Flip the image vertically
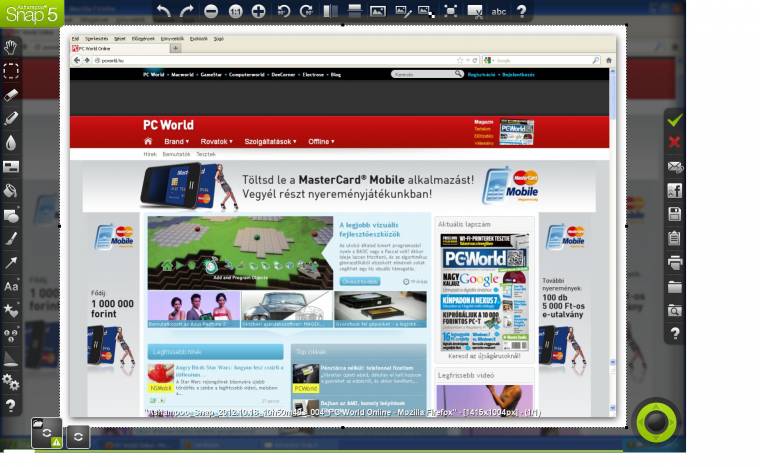 coord(354,11)
